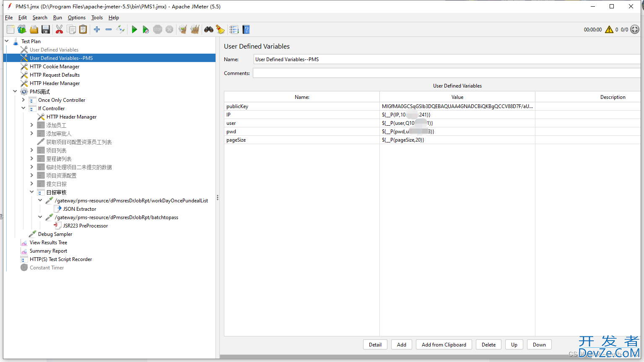
Task: Open the Edit menu
Action: point(23,18)
